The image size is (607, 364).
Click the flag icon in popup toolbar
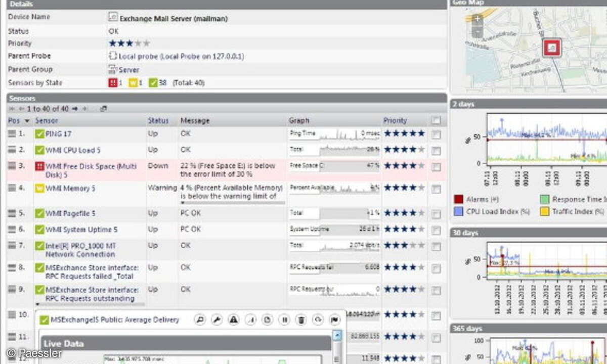334,320
